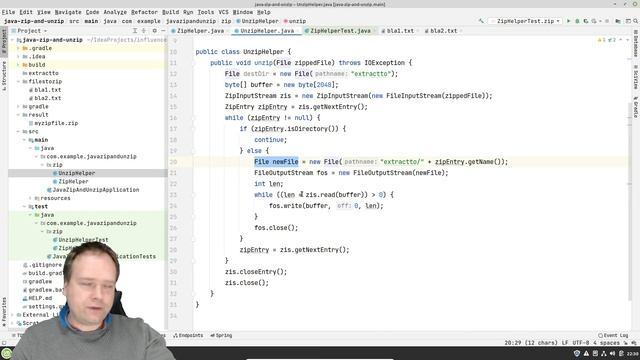The width and height of the screenshot is (640, 360).
Task: Expand the resources folder
Action: [x=30, y=198]
